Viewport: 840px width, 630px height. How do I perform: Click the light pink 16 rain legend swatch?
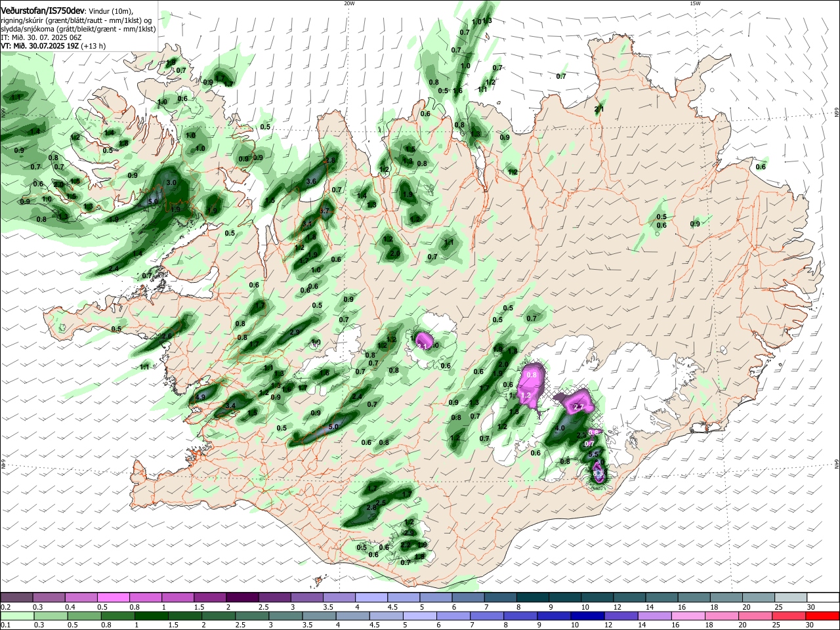point(688,616)
